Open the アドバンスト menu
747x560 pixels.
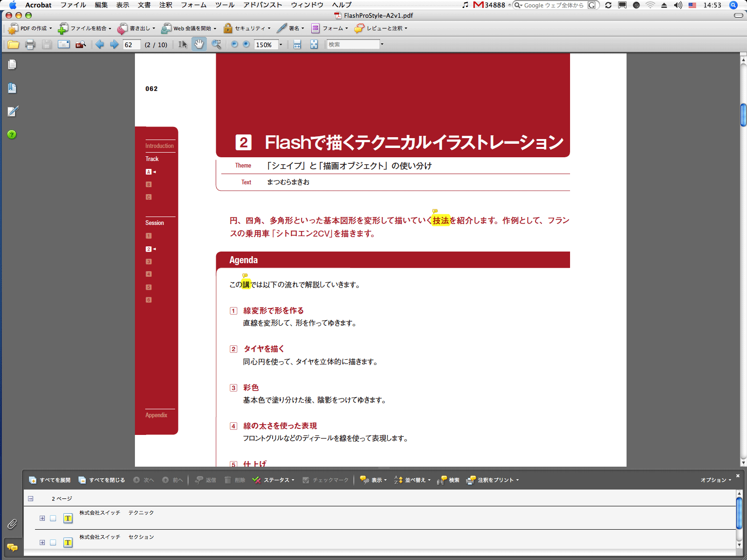[263, 5]
